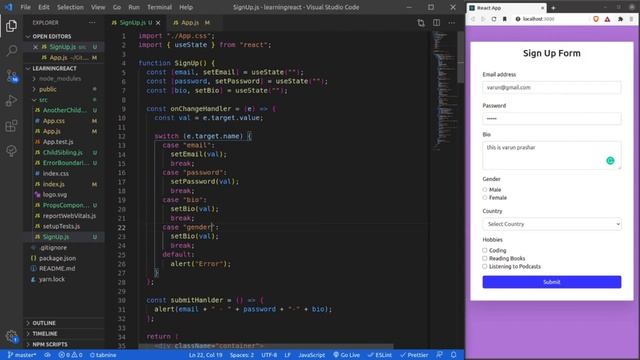Image resolution: width=640 pixels, height=360 pixels.
Task: Click the editor vertical scrollbar
Action: (460, 57)
